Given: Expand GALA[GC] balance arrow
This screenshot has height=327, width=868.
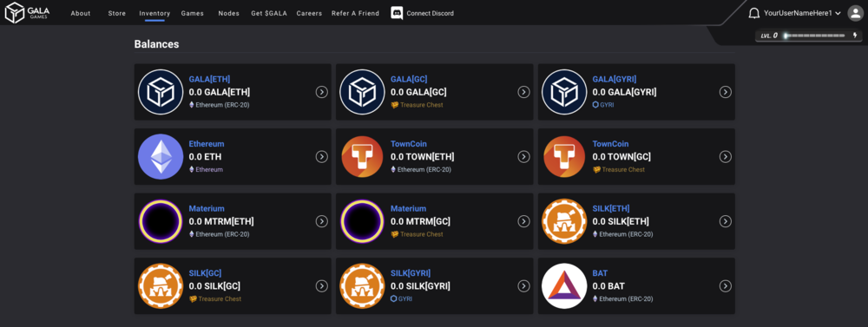Looking at the screenshot, I should coord(523,92).
